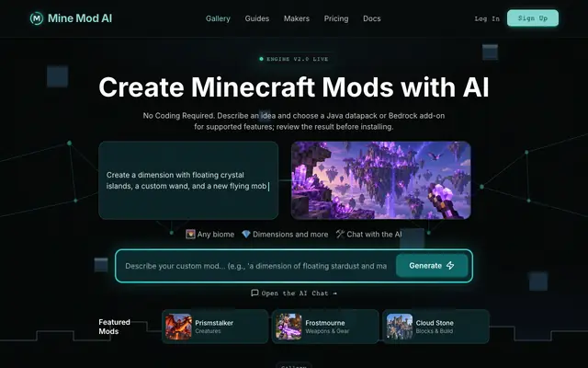Click the Blocks & Build category text
This screenshot has width=588, height=368.
pos(435,331)
